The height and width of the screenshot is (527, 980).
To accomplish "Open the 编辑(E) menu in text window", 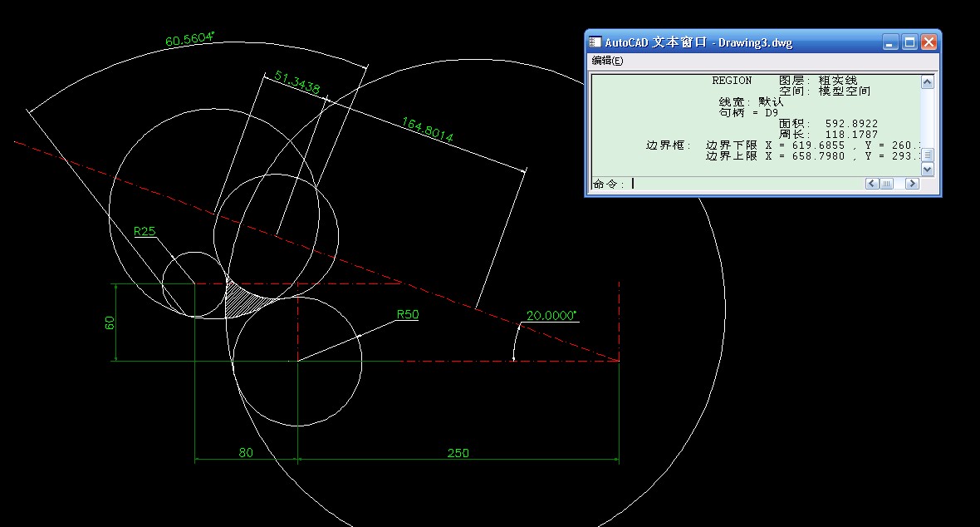I will coord(607,61).
